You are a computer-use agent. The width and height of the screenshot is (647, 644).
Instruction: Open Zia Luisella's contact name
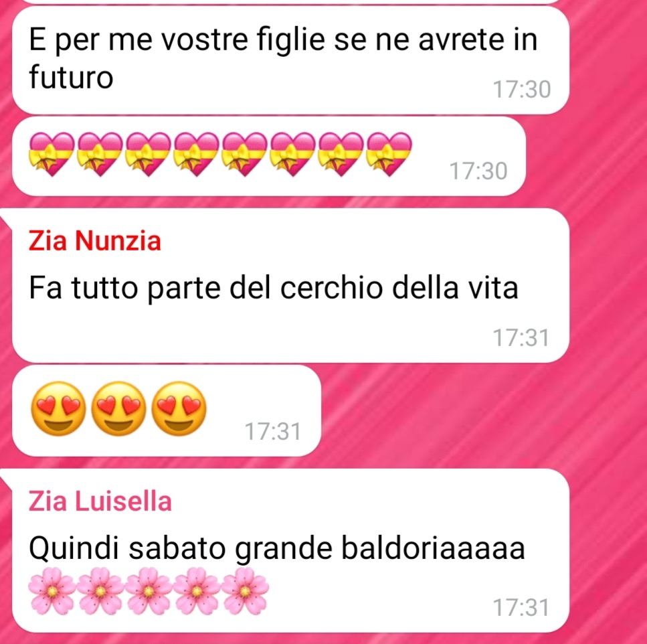point(100,501)
